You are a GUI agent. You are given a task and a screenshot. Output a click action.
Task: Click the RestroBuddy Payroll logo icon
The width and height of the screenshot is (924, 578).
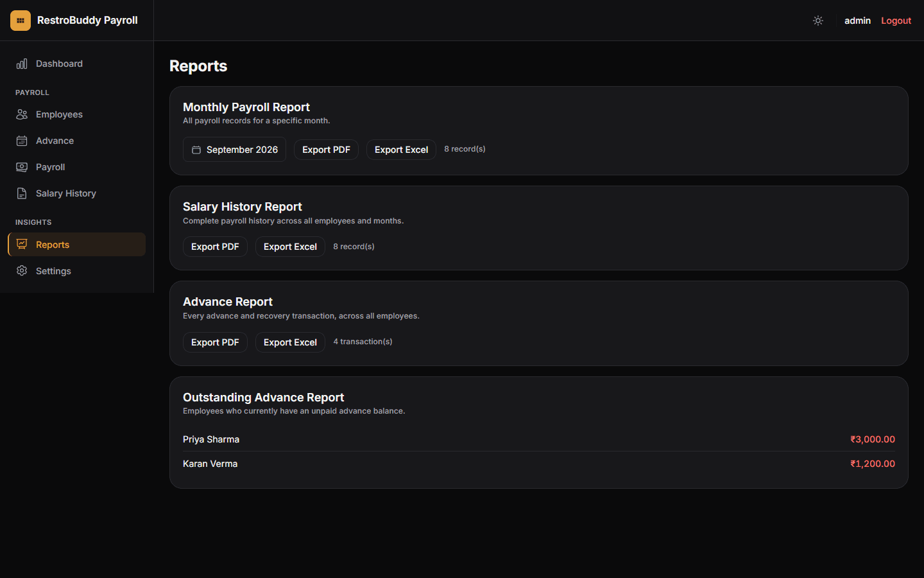click(21, 21)
